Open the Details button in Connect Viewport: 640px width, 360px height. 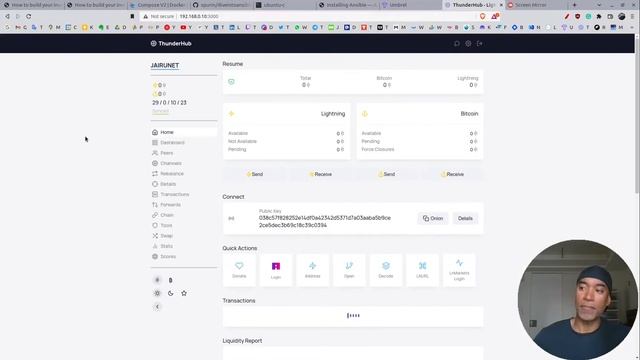(465, 218)
